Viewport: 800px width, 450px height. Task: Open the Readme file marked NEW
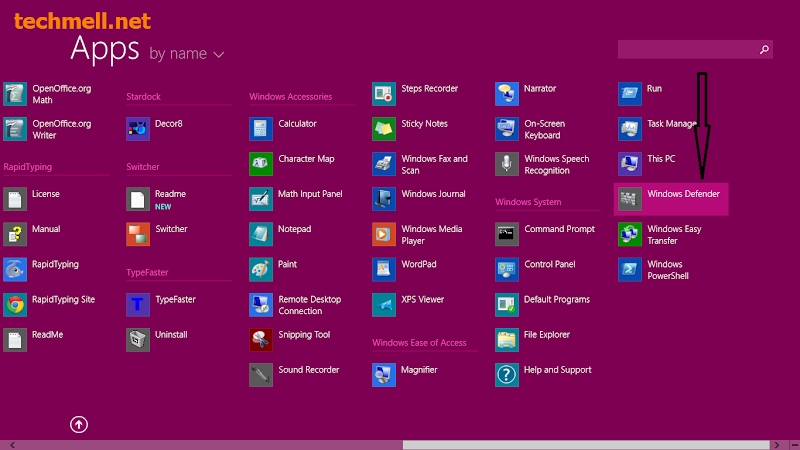pyautogui.click(x=138, y=199)
